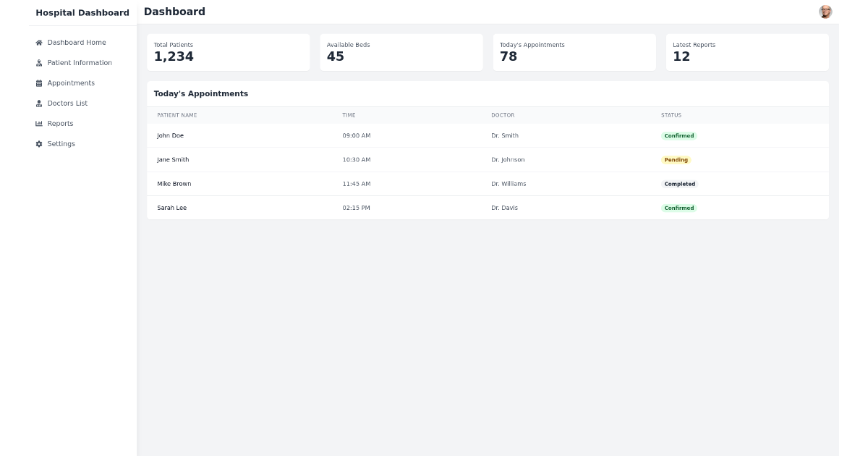Click the chart icon beside Reports

[x=39, y=124]
